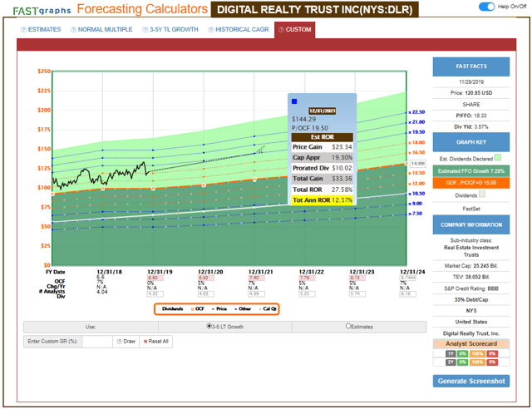This screenshot has width=532, height=409.
Task: Click the red X icon on Reset All
Action: pyautogui.click(x=145, y=342)
